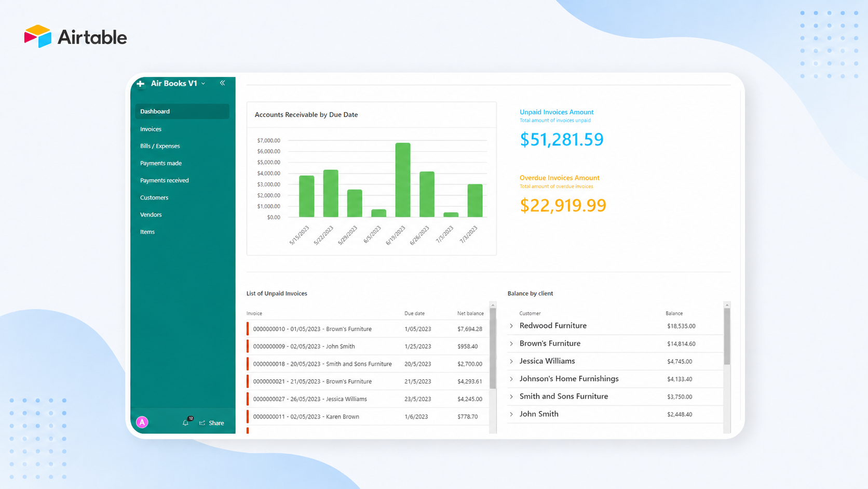This screenshot has width=868, height=489.
Task: Click the Customer column header
Action: click(530, 313)
